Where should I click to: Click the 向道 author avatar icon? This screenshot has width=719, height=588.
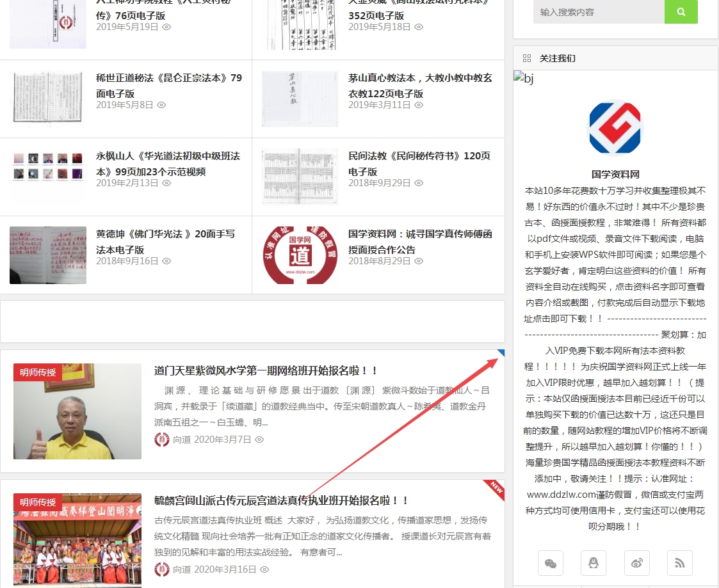point(162,440)
